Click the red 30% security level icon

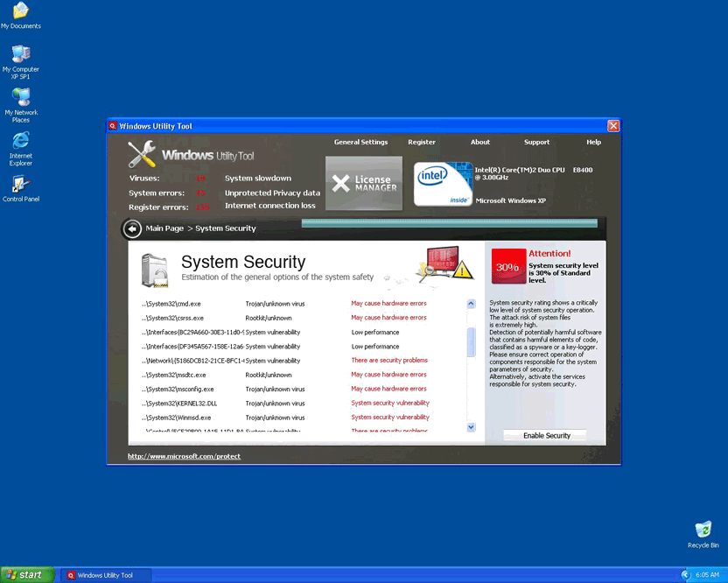point(507,267)
